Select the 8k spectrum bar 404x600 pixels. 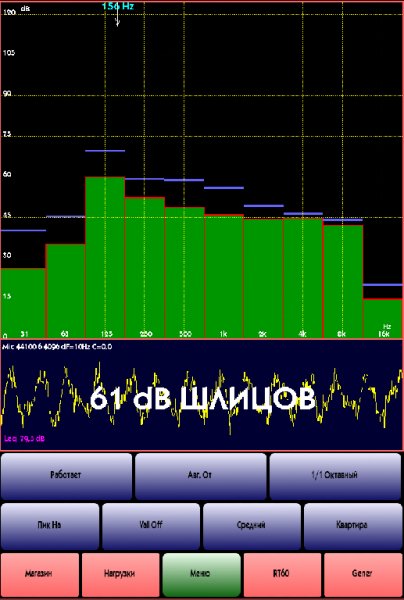coord(343,281)
